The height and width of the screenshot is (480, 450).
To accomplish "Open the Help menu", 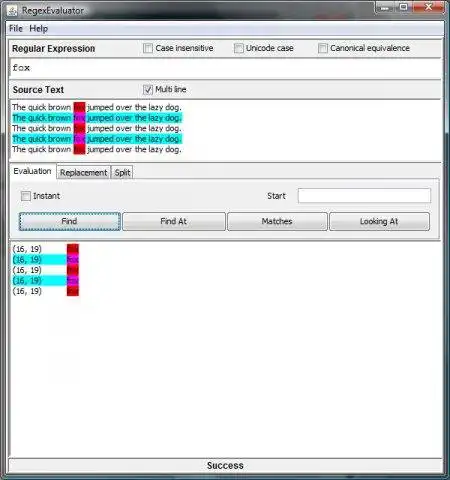I will pos(38,29).
